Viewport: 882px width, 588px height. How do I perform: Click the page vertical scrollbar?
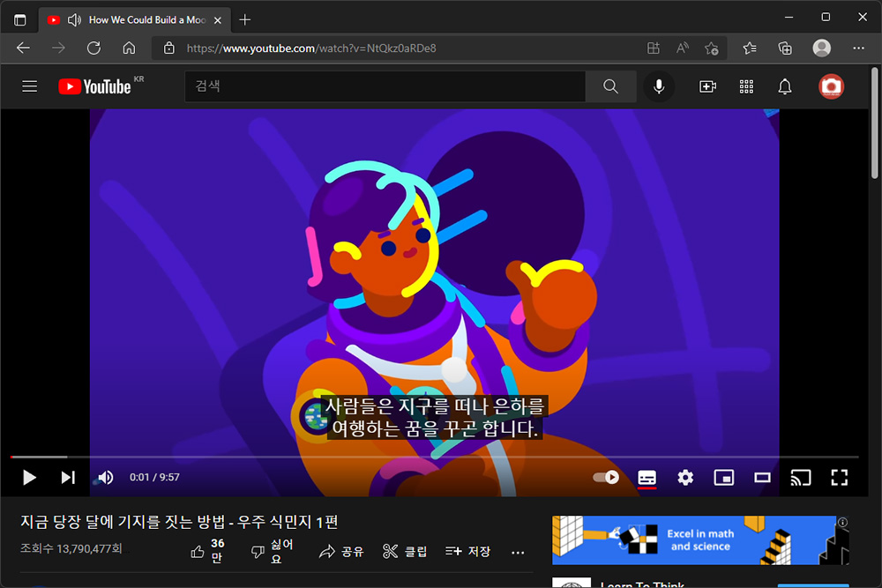[875, 123]
